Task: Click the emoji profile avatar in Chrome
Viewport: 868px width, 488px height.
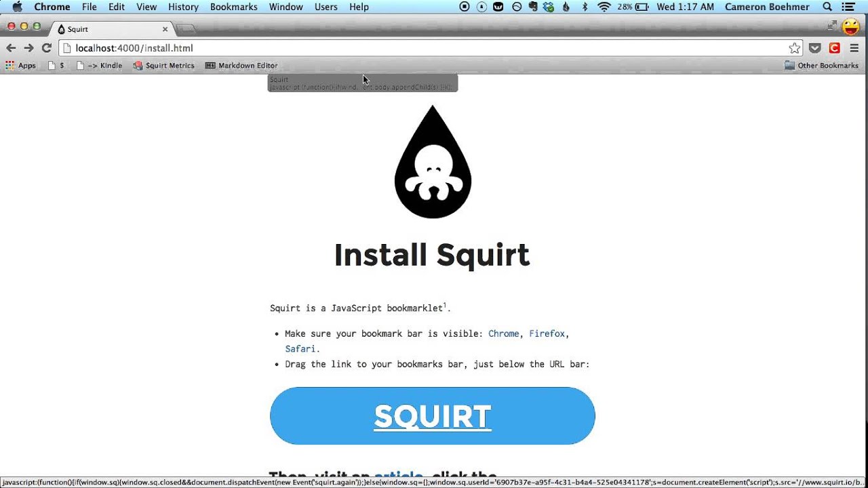Action: click(x=850, y=27)
